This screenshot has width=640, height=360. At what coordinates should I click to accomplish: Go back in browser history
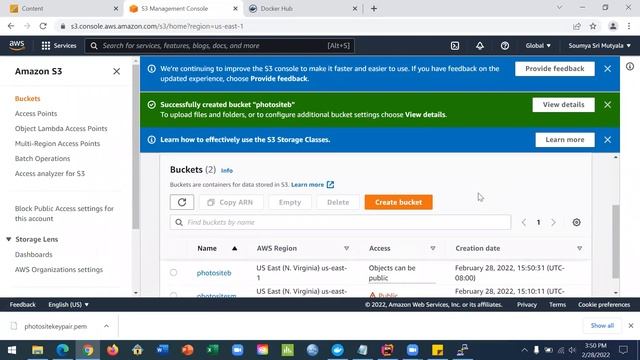pyautogui.click(x=11, y=26)
